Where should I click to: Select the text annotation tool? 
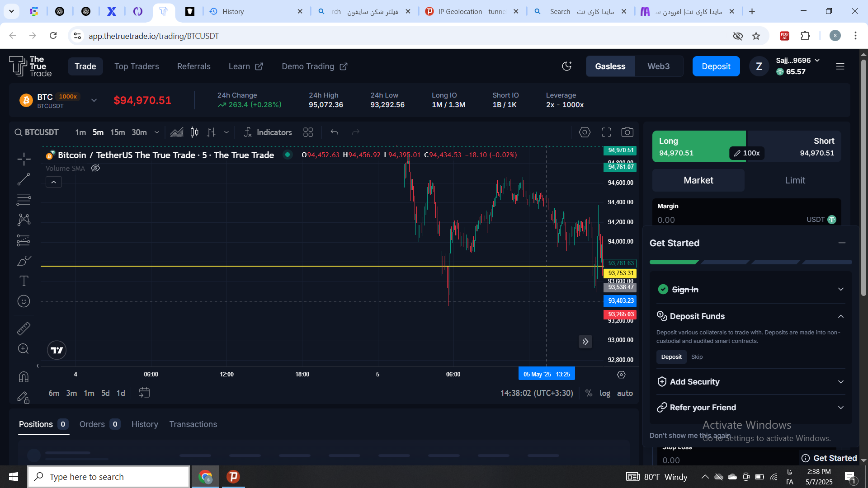(24, 281)
